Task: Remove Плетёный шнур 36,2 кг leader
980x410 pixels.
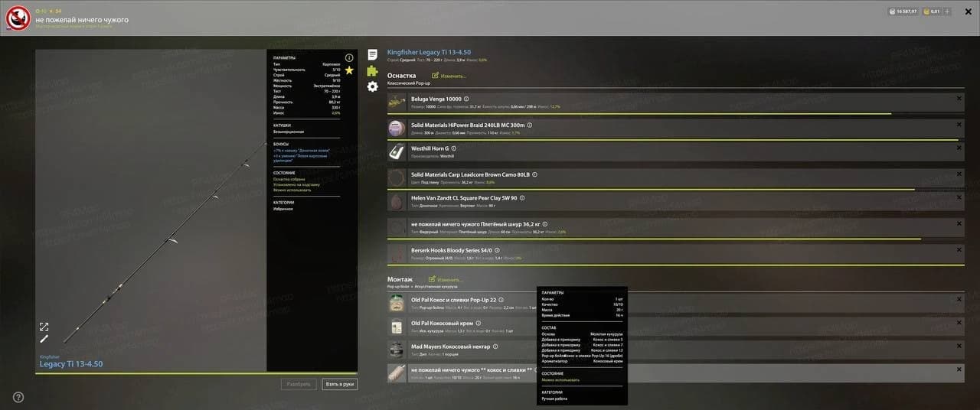Action: coord(959,223)
